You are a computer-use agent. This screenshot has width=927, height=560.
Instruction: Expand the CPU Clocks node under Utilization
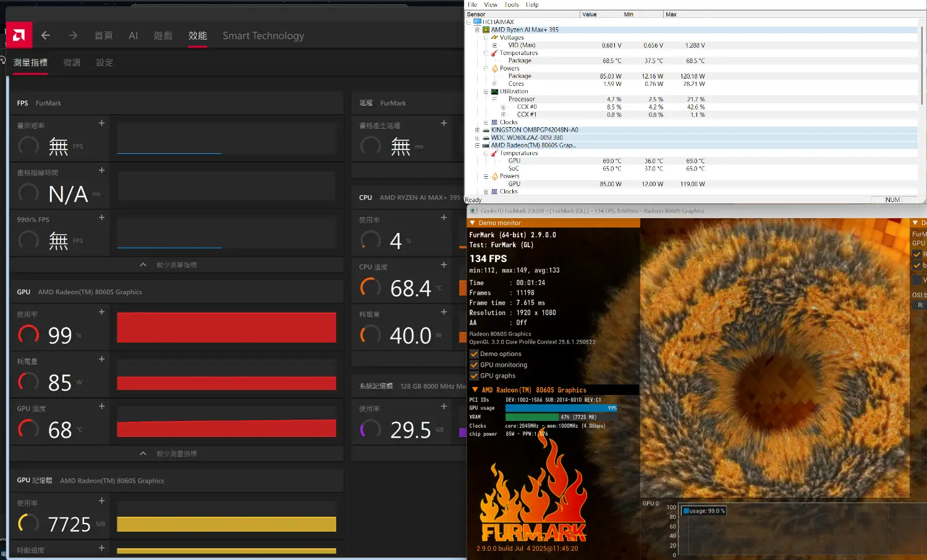[486, 122]
